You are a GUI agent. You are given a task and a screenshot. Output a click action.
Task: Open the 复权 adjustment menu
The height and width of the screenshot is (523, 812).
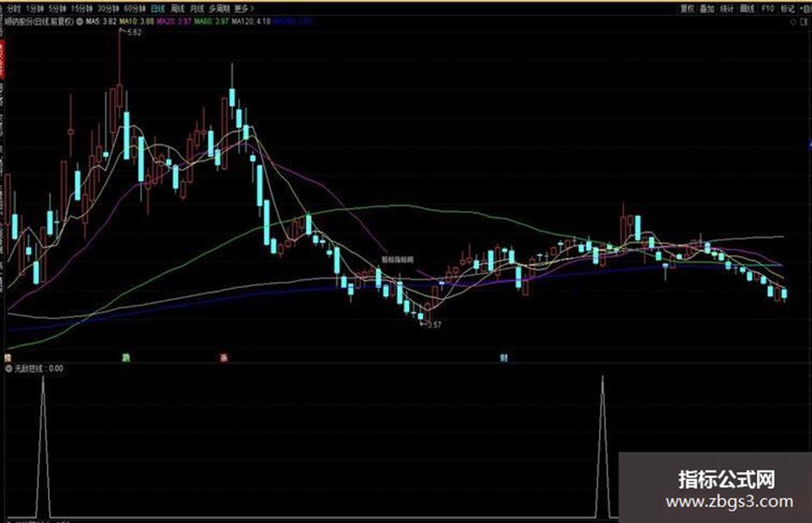(x=687, y=9)
